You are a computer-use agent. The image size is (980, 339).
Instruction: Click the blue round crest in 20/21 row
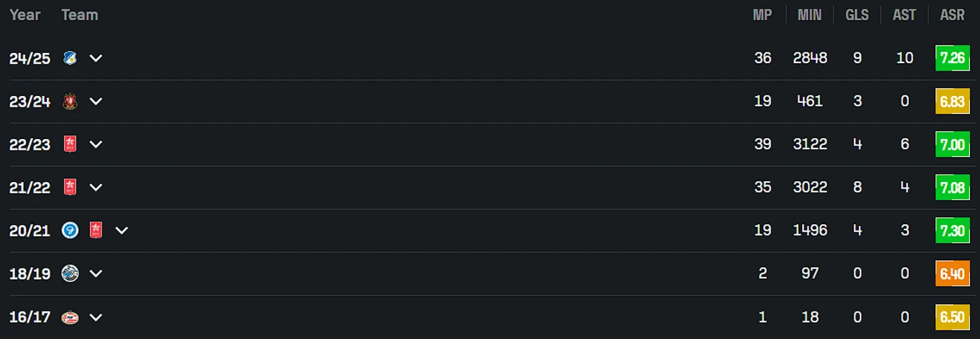pos(70,230)
